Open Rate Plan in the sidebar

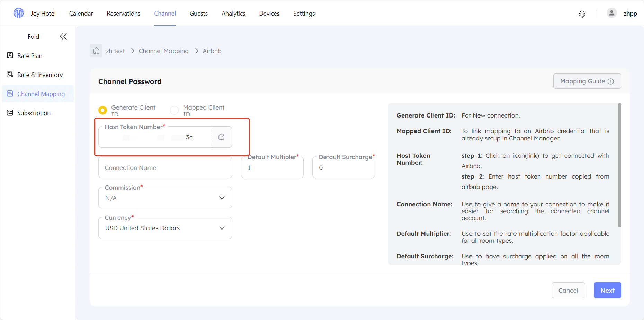point(38,55)
